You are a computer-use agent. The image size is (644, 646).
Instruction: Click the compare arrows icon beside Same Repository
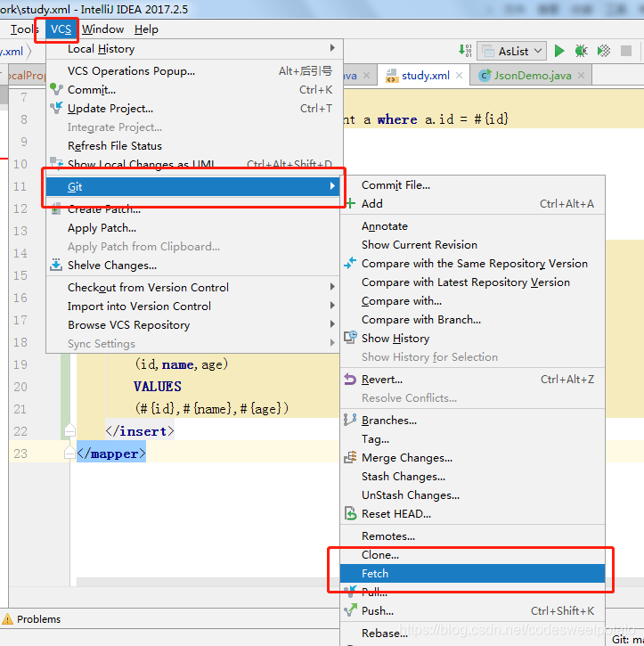pyautogui.click(x=350, y=263)
